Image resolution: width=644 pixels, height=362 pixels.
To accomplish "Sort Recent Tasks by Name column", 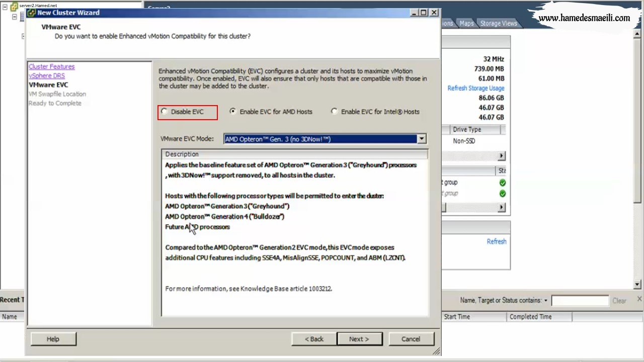I will point(10,317).
